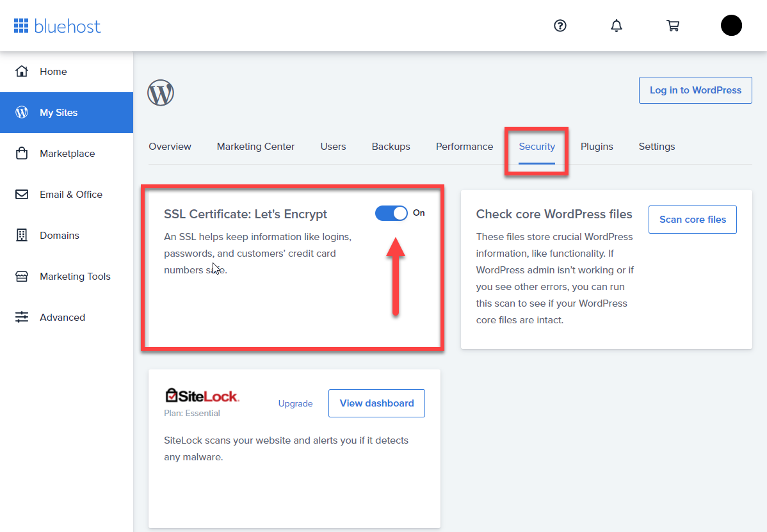Open the SiteLock View dashboard button
Screen dimensions: 767x532
pos(376,403)
